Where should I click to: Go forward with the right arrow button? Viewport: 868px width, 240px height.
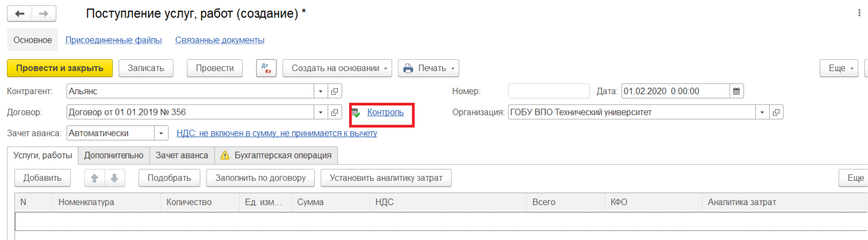tap(44, 14)
